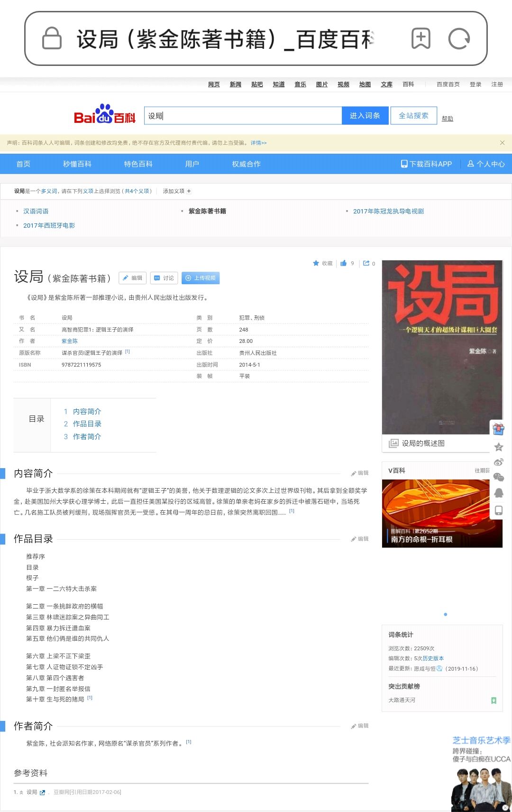Image resolution: width=512 pixels, height=812 pixels.
Task: Open the 帮助 link
Action: (448, 119)
